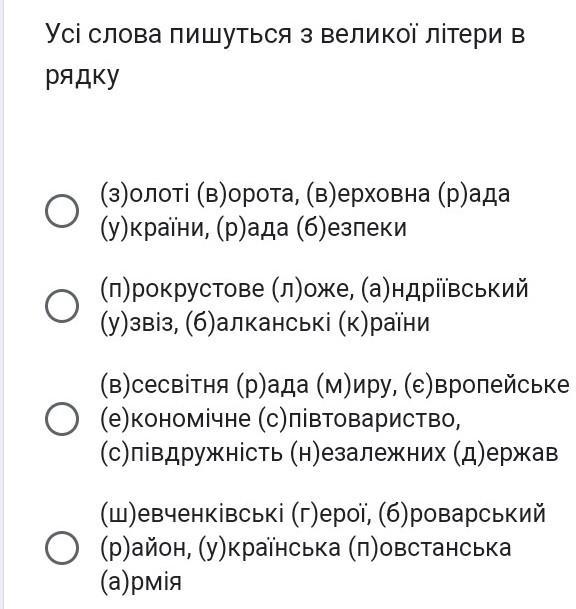Image resolution: width=576 pixels, height=609 pixels.
Task: Select radio button for '(з)олоті (в)орота' option
Action: click(62, 211)
